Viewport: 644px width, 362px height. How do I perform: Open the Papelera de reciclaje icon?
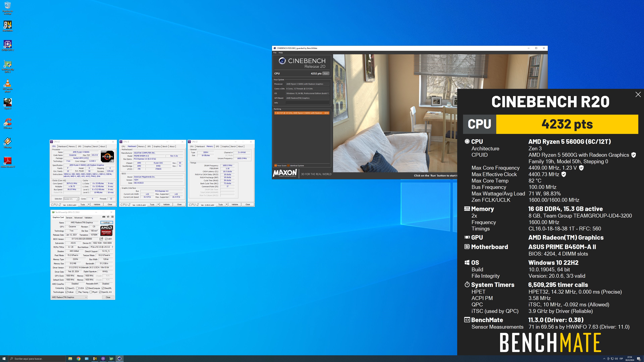(8, 8)
